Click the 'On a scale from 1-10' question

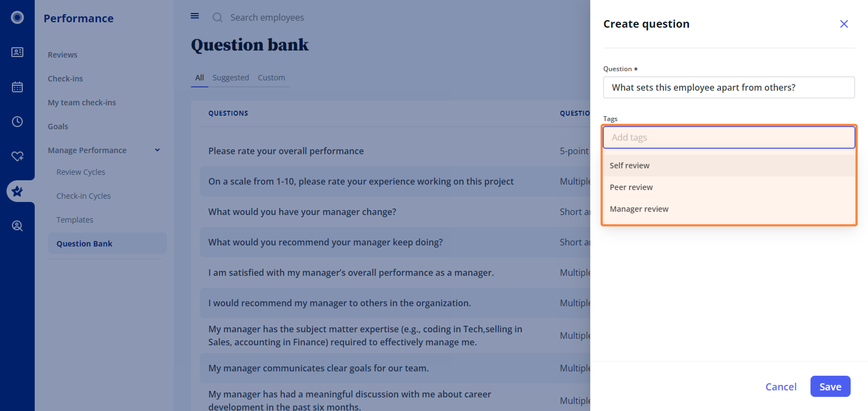[360, 181]
